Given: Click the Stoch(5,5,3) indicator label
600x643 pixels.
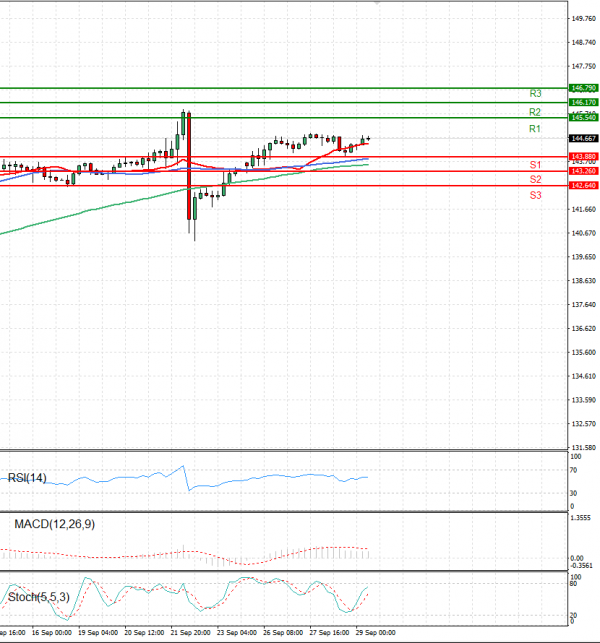Looking at the screenshot, I should coord(39,597).
